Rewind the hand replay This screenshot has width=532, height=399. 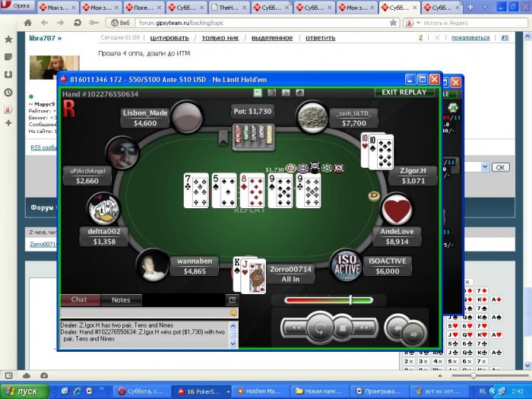click(x=296, y=328)
